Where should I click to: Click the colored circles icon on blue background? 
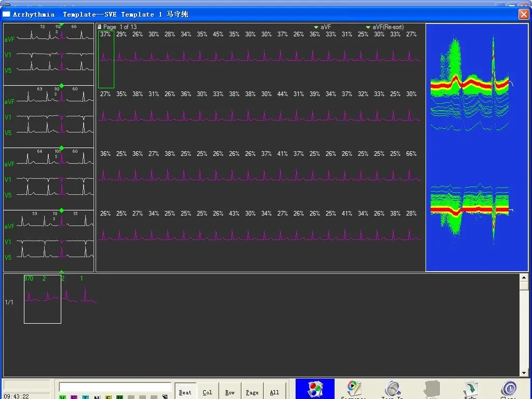[315, 389]
